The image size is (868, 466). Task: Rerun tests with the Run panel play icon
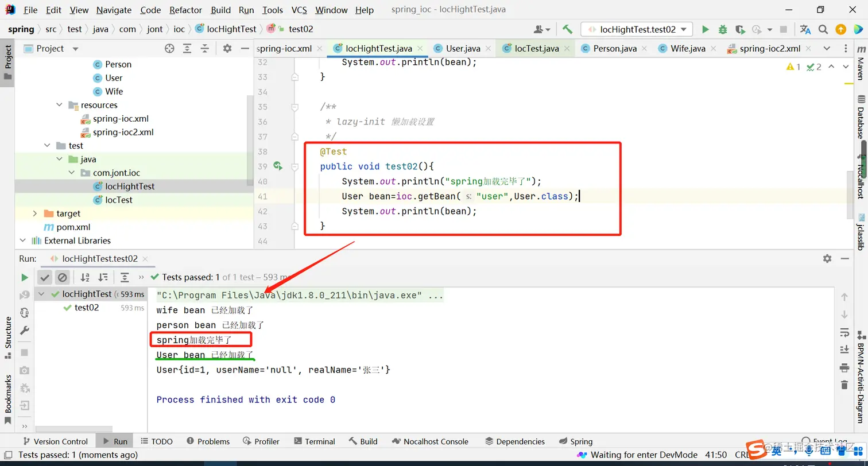tap(24, 278)
